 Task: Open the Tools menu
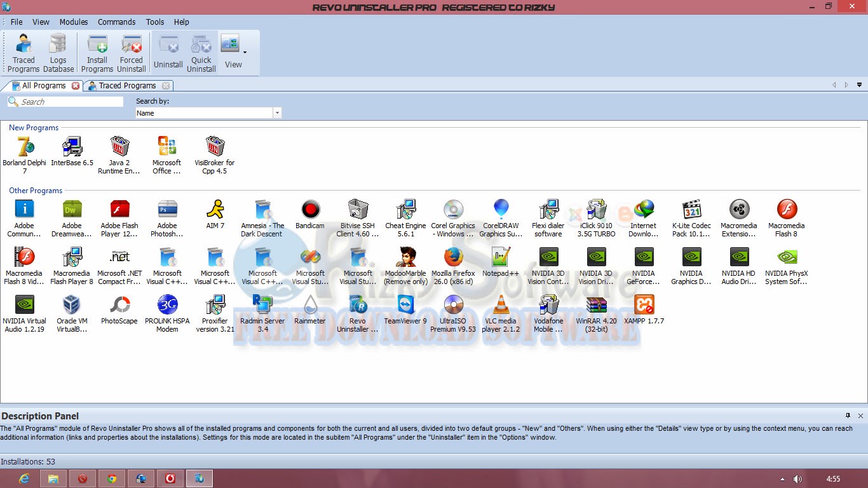pyautogui.click(x=155, y=22)
